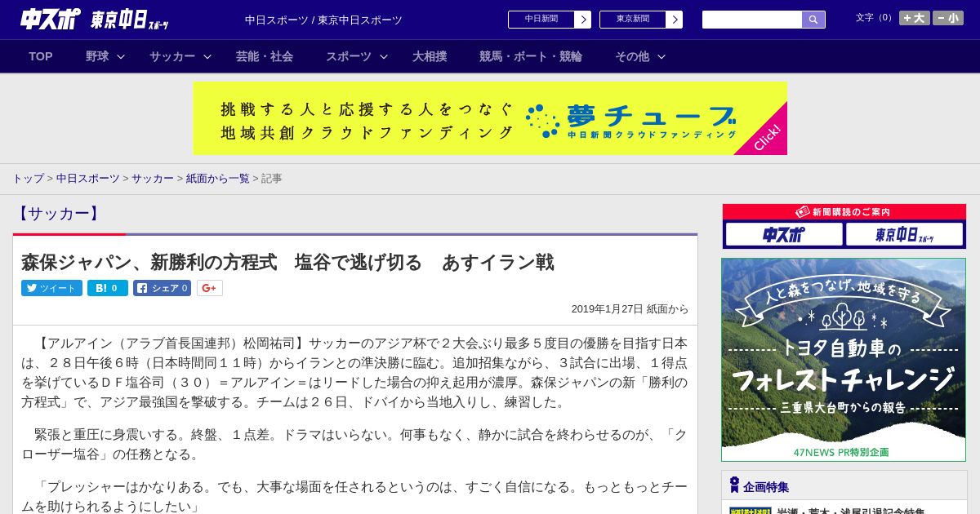Screen dimensions: 980x514
Task: Click the search magnifier button
Action: [813, 20]
